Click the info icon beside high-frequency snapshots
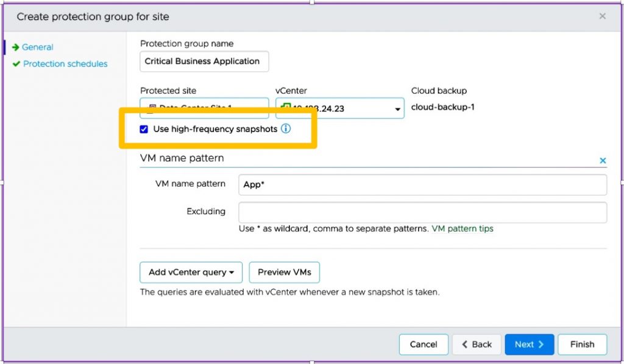Image resolution: width=624 pixels, height=364 pixels. (286, 129)
